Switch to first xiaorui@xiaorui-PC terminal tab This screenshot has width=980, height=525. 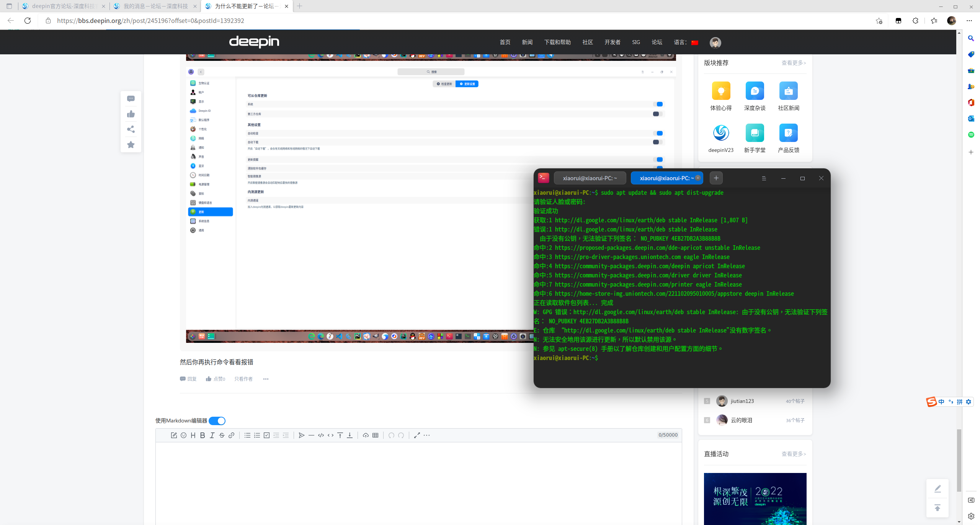click(x=590, y=178)
